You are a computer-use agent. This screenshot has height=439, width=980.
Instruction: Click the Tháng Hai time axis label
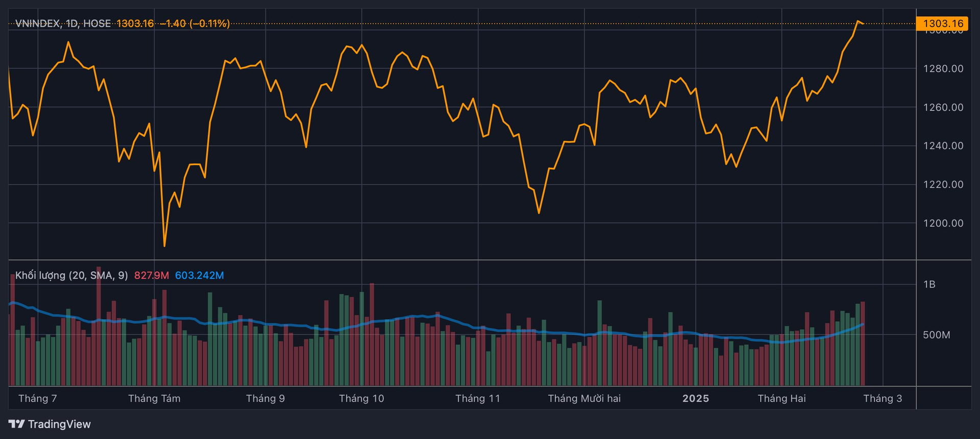coord(781,398)
